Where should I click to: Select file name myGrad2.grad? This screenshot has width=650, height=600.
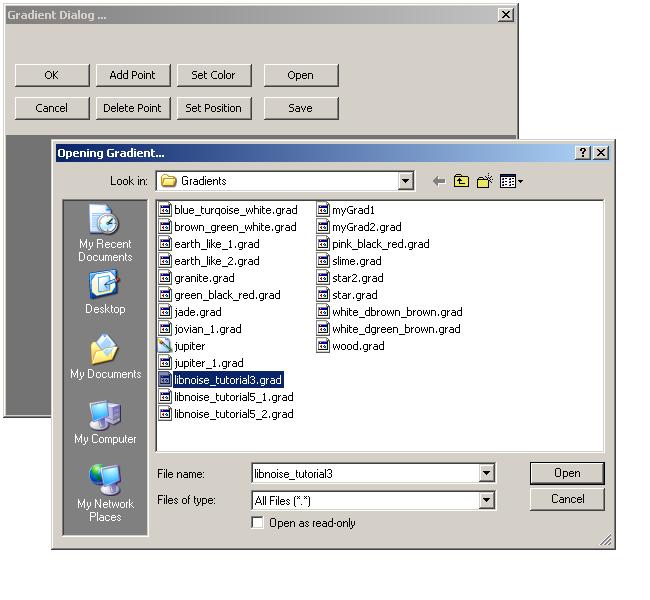(367, 227)
